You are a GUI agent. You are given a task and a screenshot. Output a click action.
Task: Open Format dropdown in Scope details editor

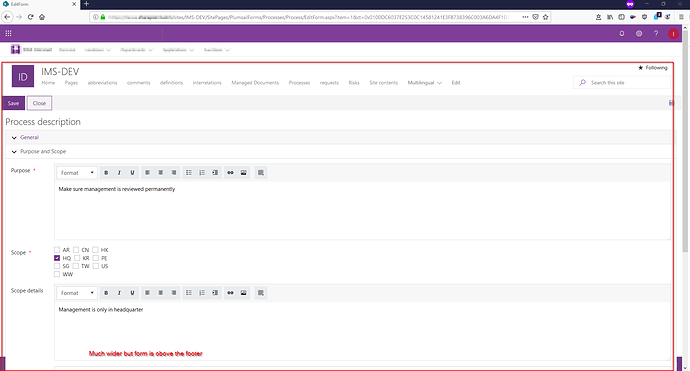pyautogui.click(x=77, y=293)
